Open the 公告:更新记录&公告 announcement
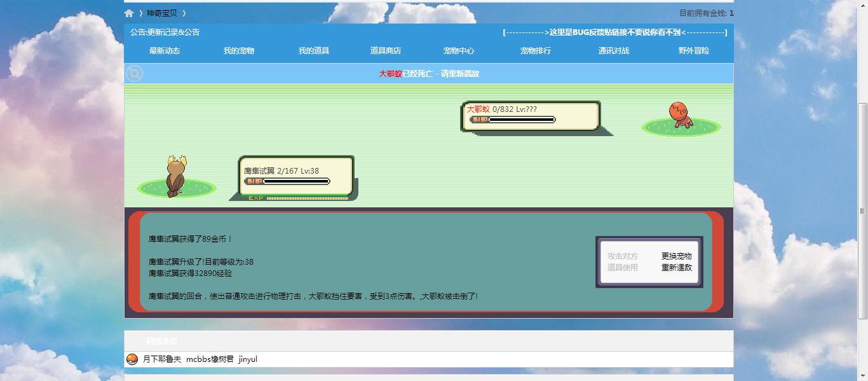 click(165, 32)
